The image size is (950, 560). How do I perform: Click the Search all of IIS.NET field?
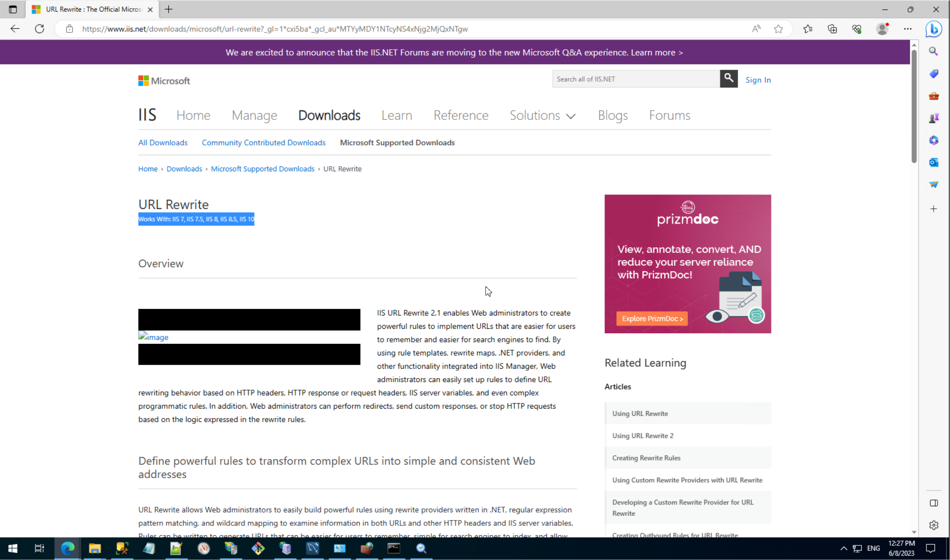[x=635, y=79]
